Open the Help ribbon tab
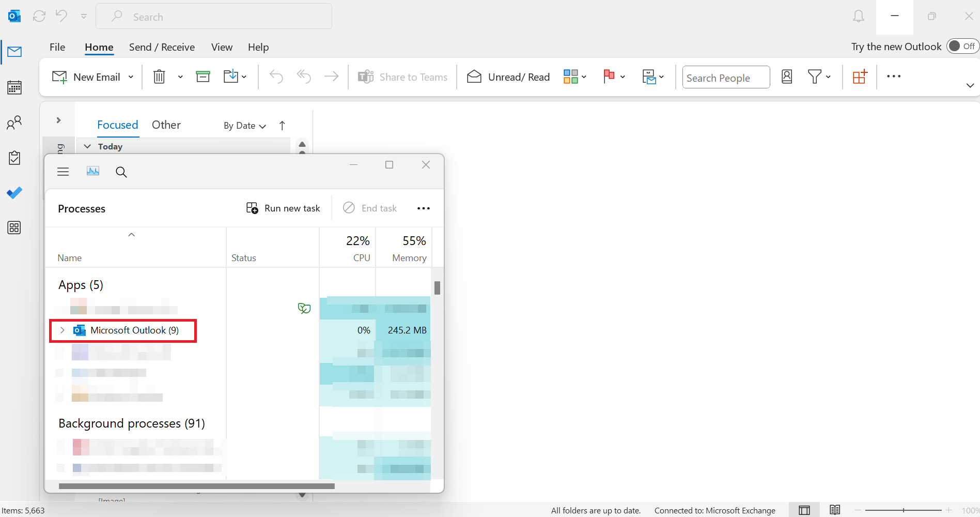This screenshot has height=517, width=980. pyautogui.click(x=258, y=47)
